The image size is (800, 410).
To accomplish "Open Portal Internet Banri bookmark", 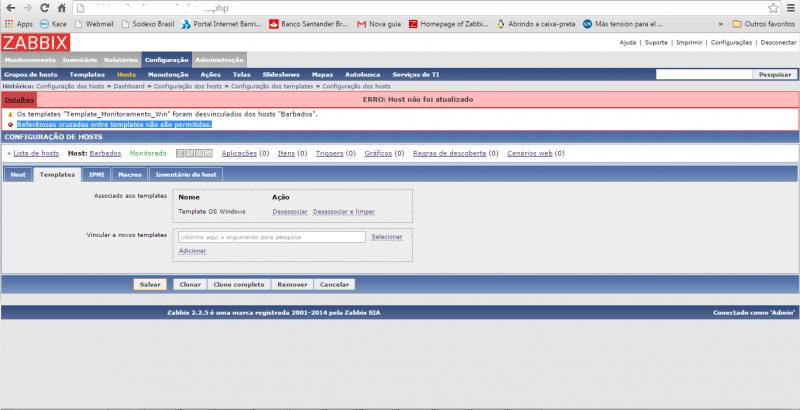I will 221,24.
